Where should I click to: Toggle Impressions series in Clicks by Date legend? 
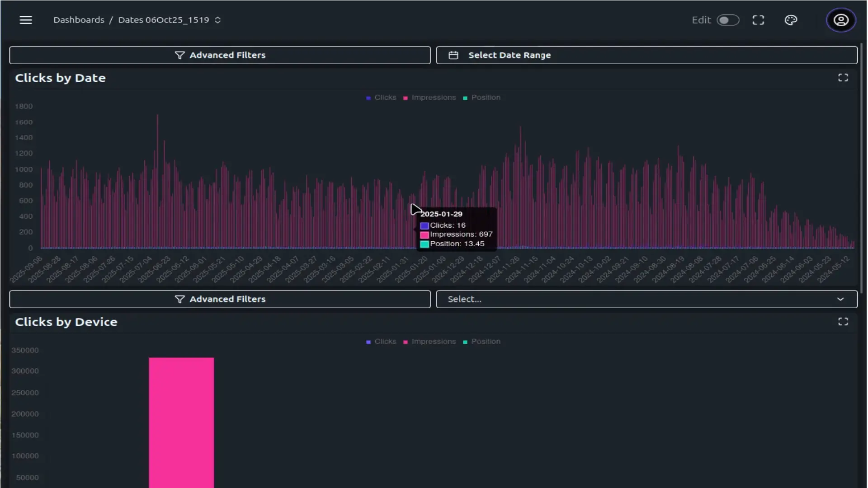(429, 98)
